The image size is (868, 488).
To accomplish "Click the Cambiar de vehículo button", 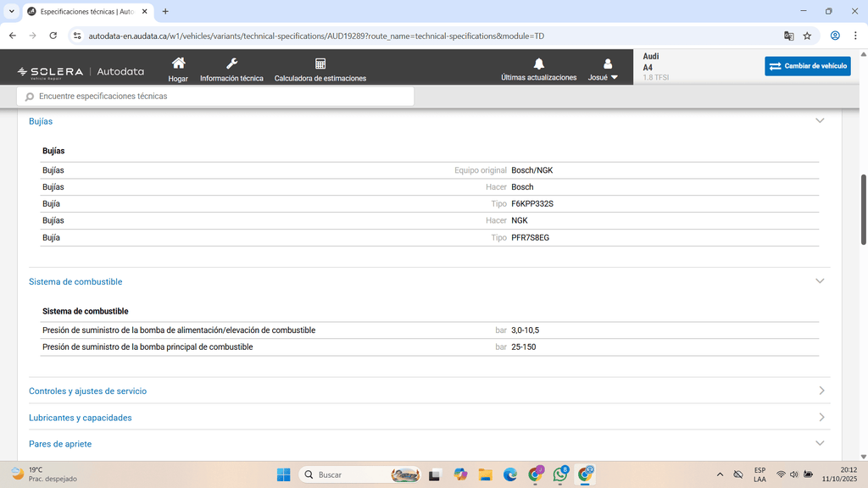I will pyautogui.click(x=807, y=66).
